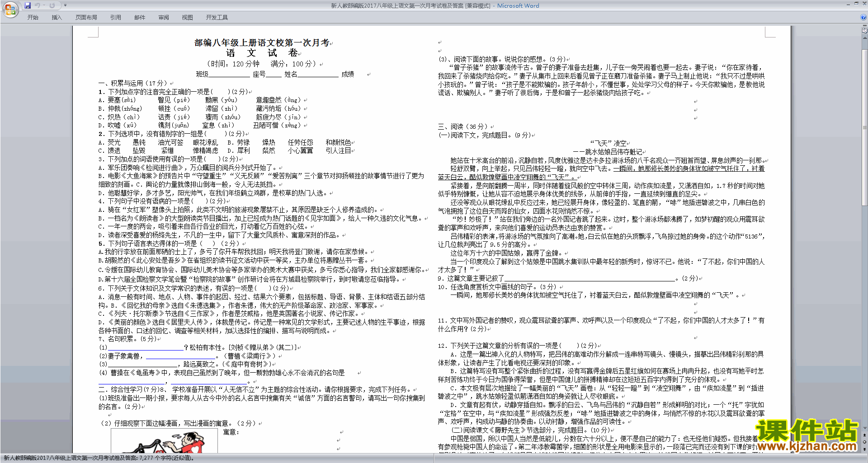Click the window title bar text
Viewport: 868px width, 463px height.
click(435, 6)
